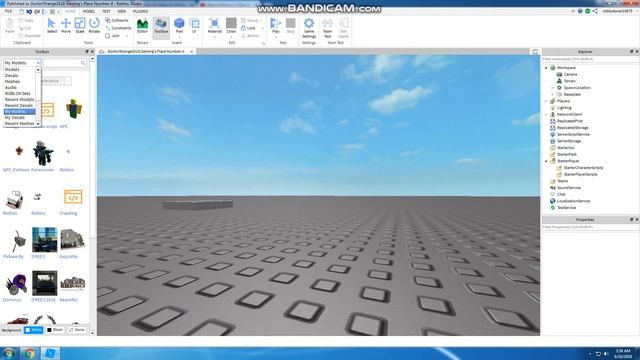This screenshot has height=360, width=640.
Task: Expand the NetworkClient node
Action: pyautogui.click(x=547, y=114)
